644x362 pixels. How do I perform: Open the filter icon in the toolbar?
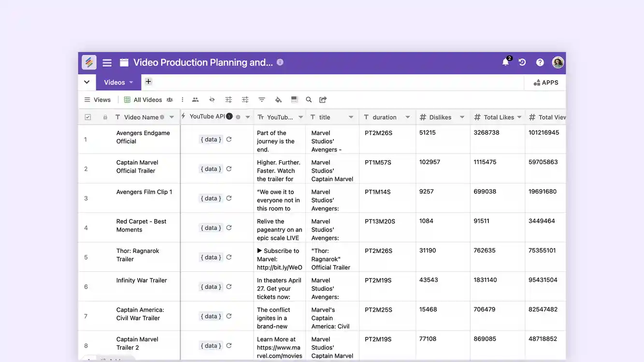pyautogui.click(x=261, y=99)
